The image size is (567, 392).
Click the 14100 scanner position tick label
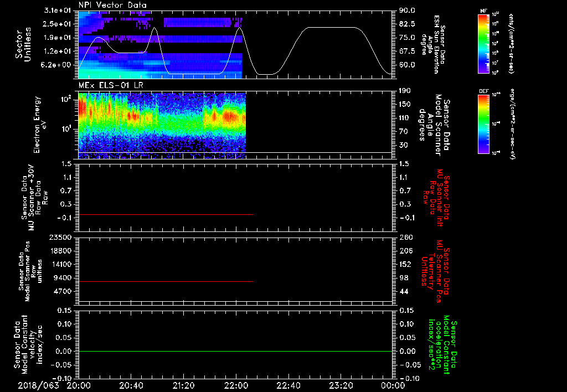click(x=61, y=264)
